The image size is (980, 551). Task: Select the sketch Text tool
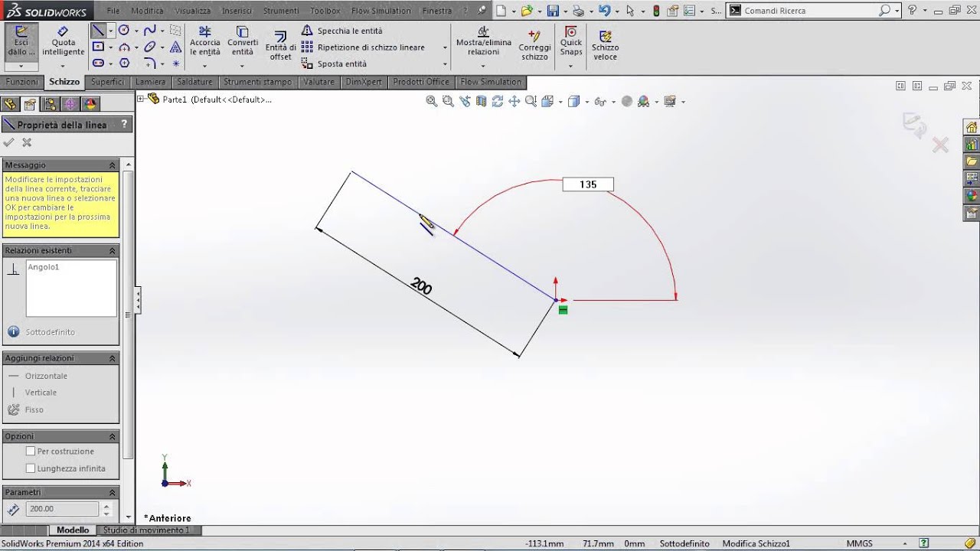coord(175,47)
